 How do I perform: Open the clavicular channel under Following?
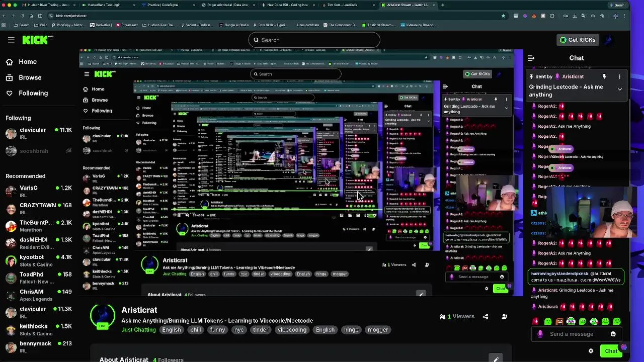tap(38, 133)
